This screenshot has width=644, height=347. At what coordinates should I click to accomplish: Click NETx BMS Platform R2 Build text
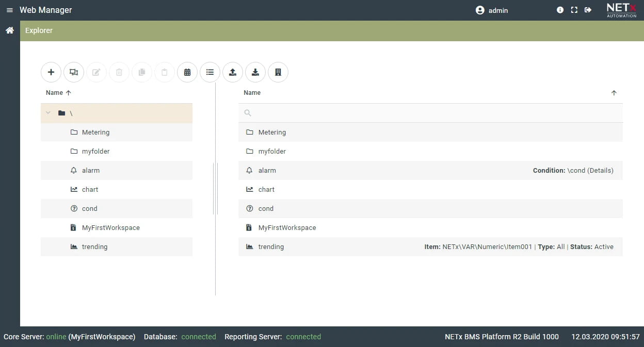(502, 337)
